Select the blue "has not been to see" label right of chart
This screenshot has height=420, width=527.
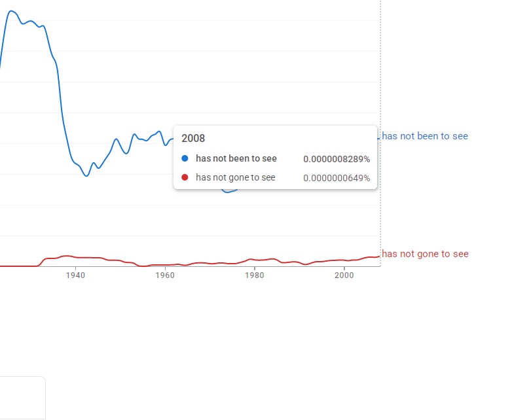coord(425,136)
